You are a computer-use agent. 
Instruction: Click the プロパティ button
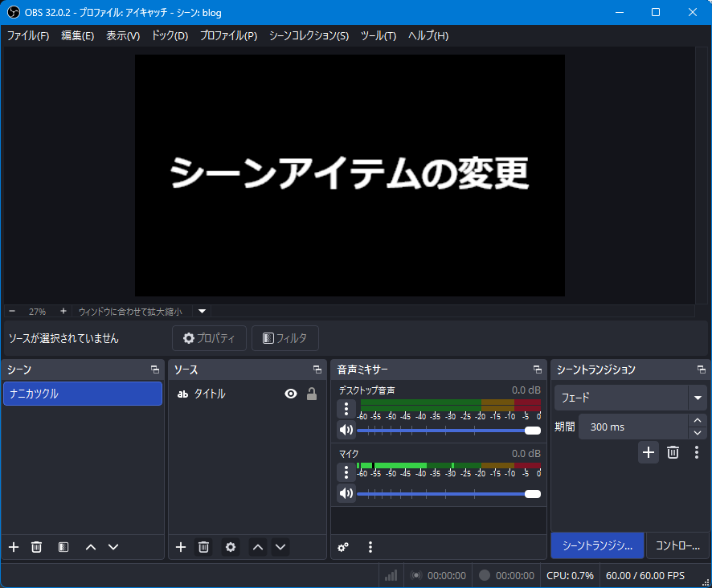[x=209, y=338]
